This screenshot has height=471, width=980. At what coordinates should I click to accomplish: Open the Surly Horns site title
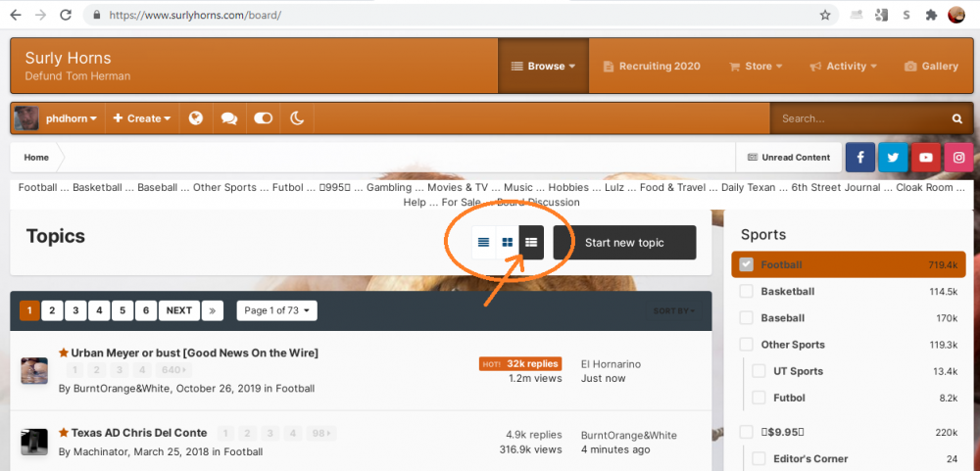[69, 58]
